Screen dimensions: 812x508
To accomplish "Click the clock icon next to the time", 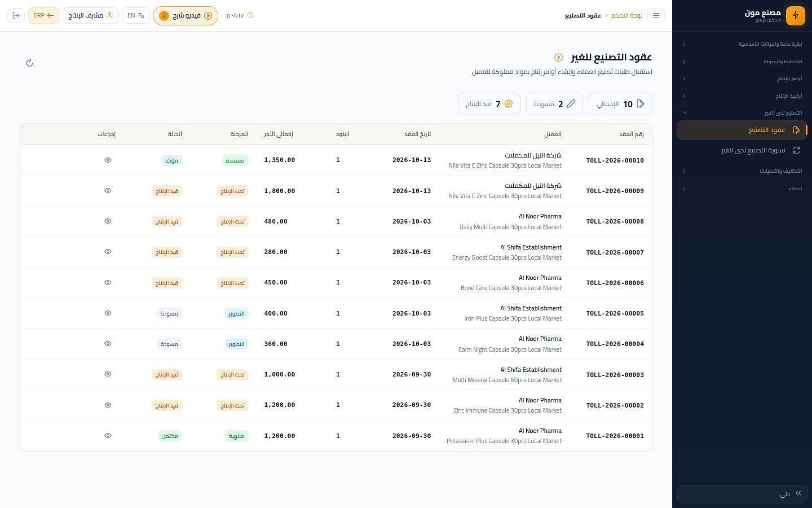I will point(250,15).
